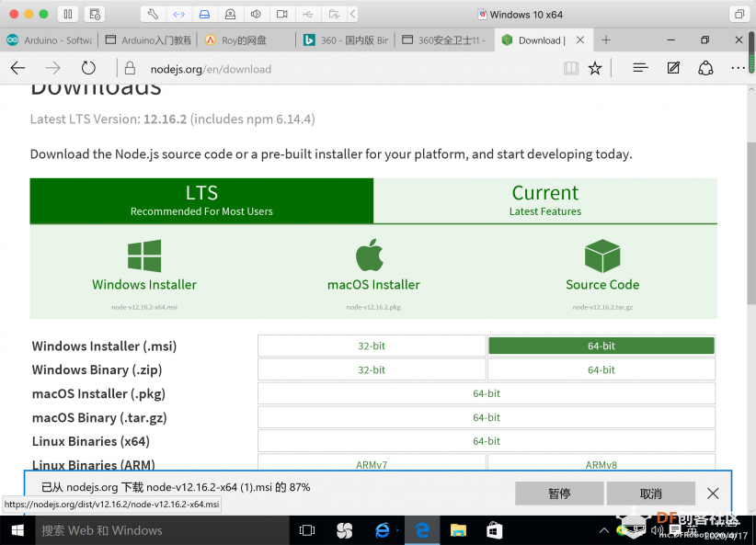Collapse the VM toolbar with left chevron
Screen dimensions: 756x545
353,14
